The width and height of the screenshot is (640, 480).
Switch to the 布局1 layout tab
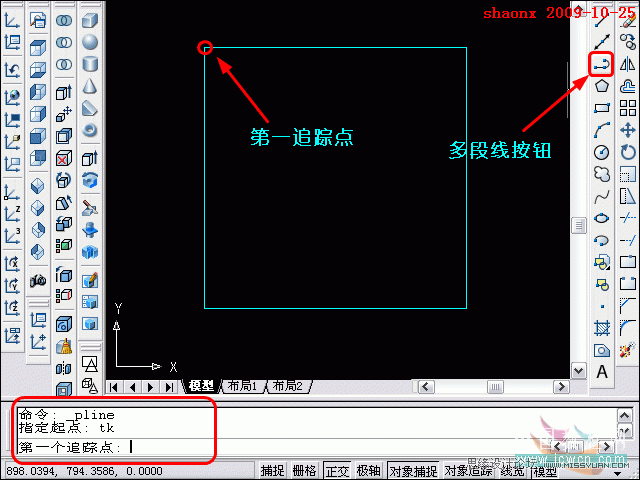point(242,386)
